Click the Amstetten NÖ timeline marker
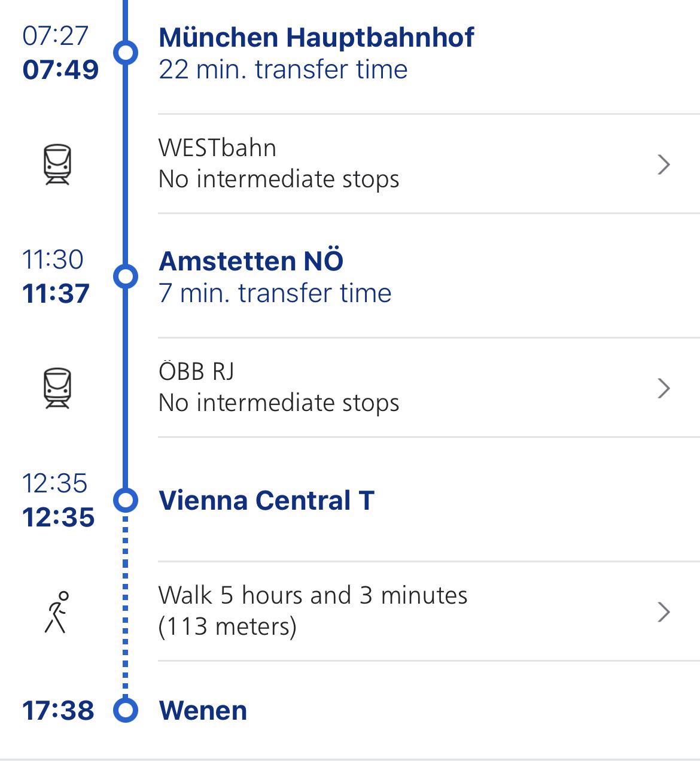This screenshot has width=700, height=761. tap(126, 276)
